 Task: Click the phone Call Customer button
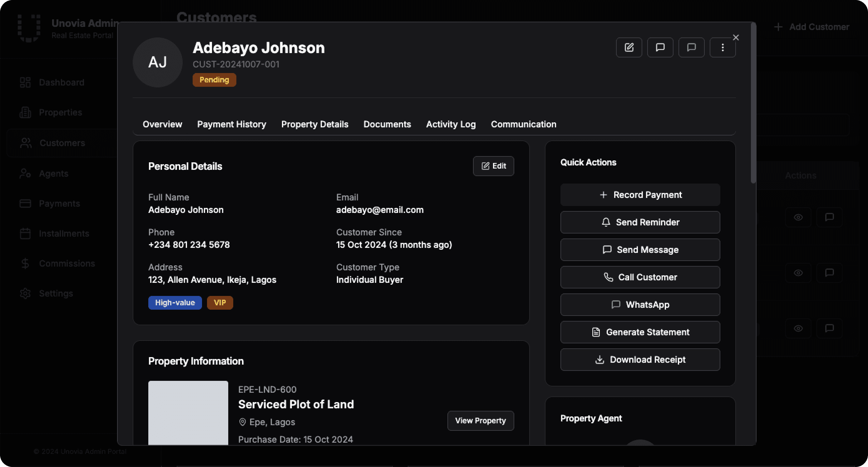pos(640,277)
